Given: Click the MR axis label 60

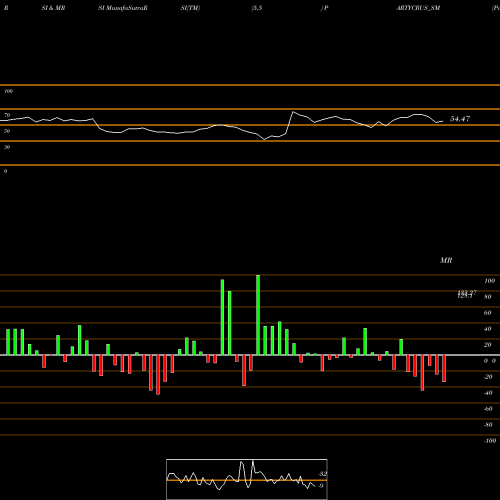Looking at the screenshot, I should click(488, 313).
